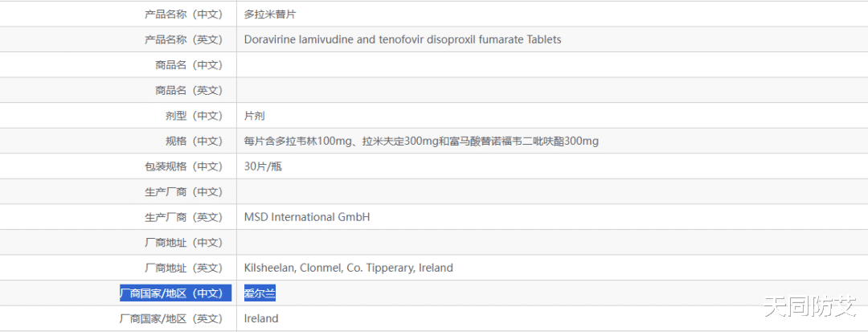
Task: Select the Doravirine lamivudine English product name
Action: 403,39
